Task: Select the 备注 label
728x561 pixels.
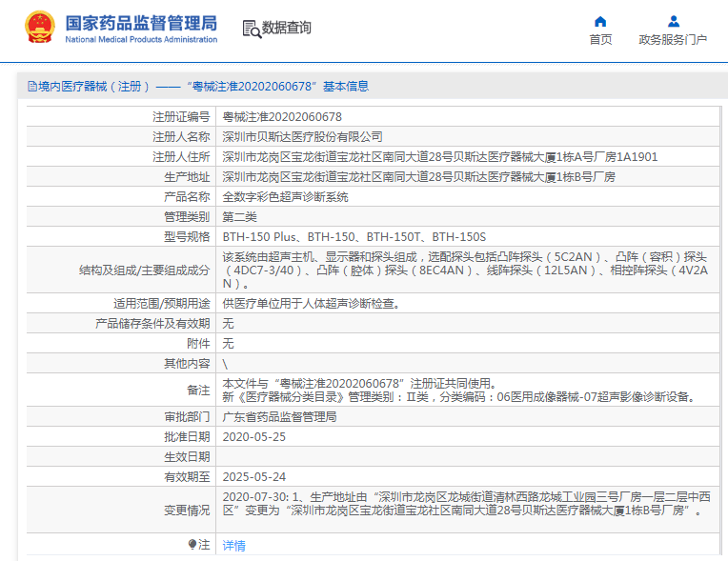Action: [x=198, y=391]
